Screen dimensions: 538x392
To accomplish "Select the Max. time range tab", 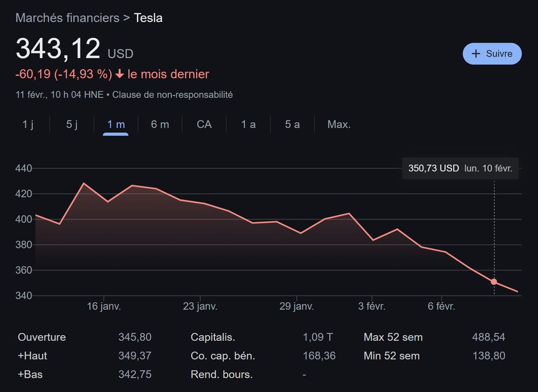I will pyautogui.click(x=339, y=124).
